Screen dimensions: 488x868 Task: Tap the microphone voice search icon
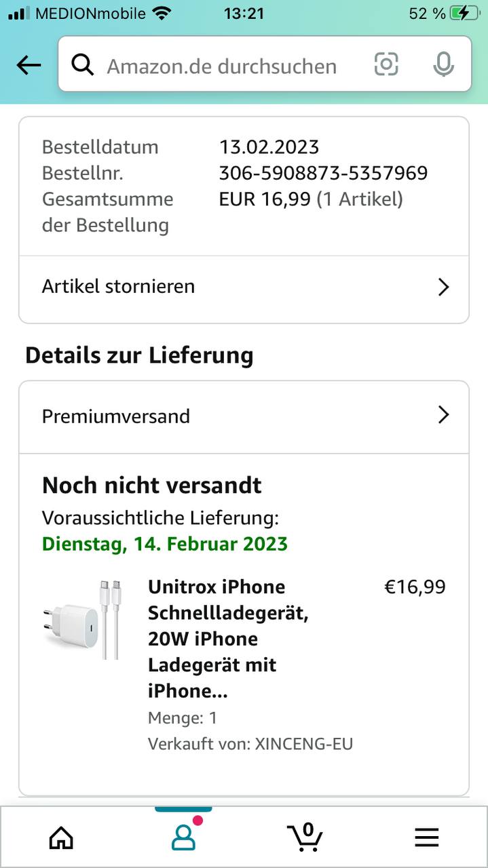click(x=443, y=64)
